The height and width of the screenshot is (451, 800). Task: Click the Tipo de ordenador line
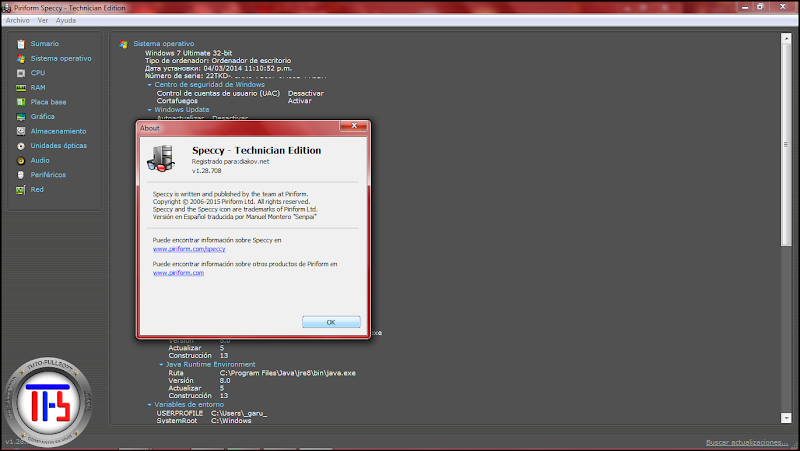pyautogui.click(x=218, y=61)
